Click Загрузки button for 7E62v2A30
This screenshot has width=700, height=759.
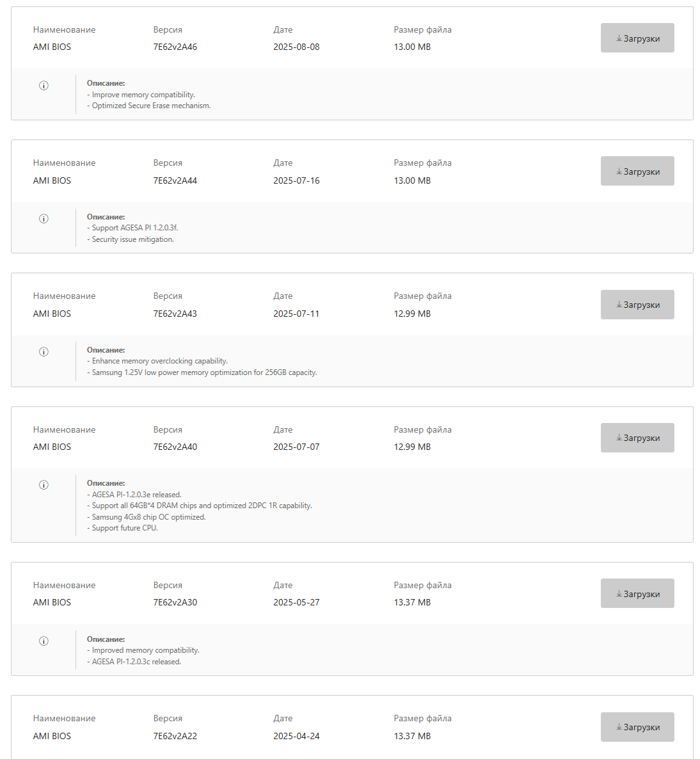click(x=637, y=593)
